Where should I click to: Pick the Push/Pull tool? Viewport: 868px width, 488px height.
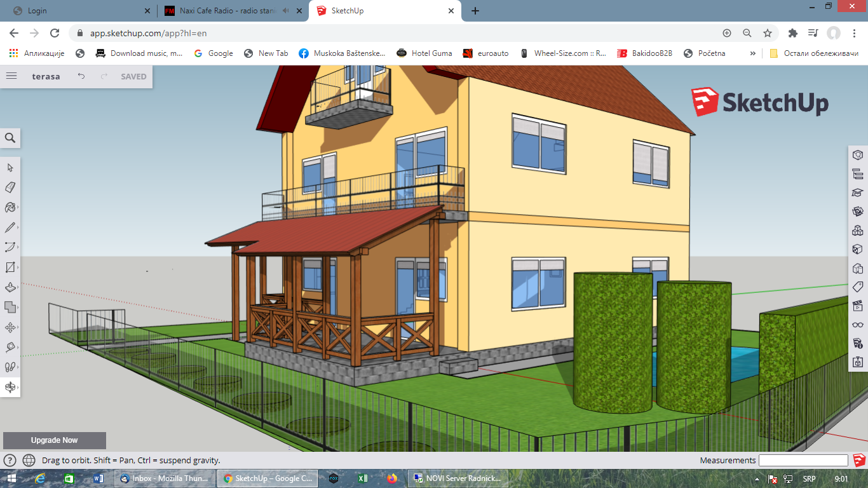(x=10, y=287)
